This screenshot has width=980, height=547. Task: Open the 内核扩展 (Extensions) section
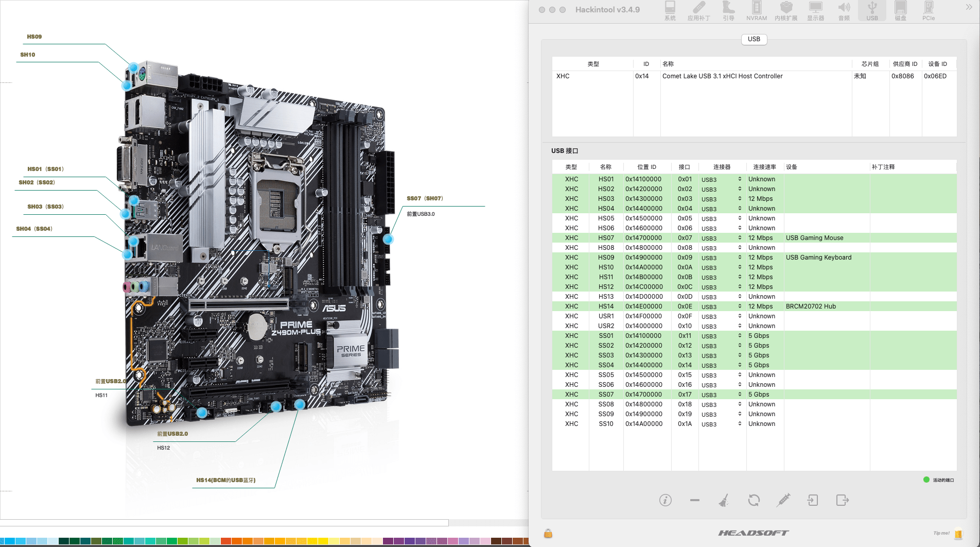(786, 11)
